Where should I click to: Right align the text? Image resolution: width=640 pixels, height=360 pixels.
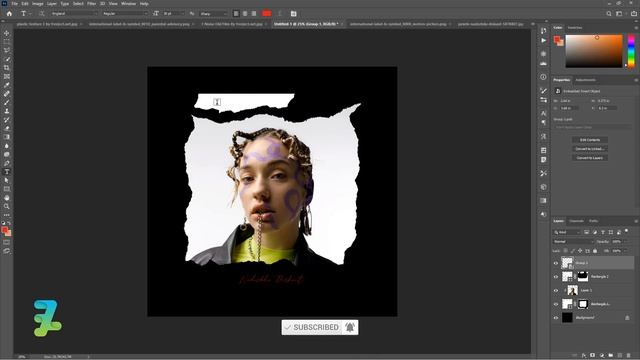[x=254, y=13]
